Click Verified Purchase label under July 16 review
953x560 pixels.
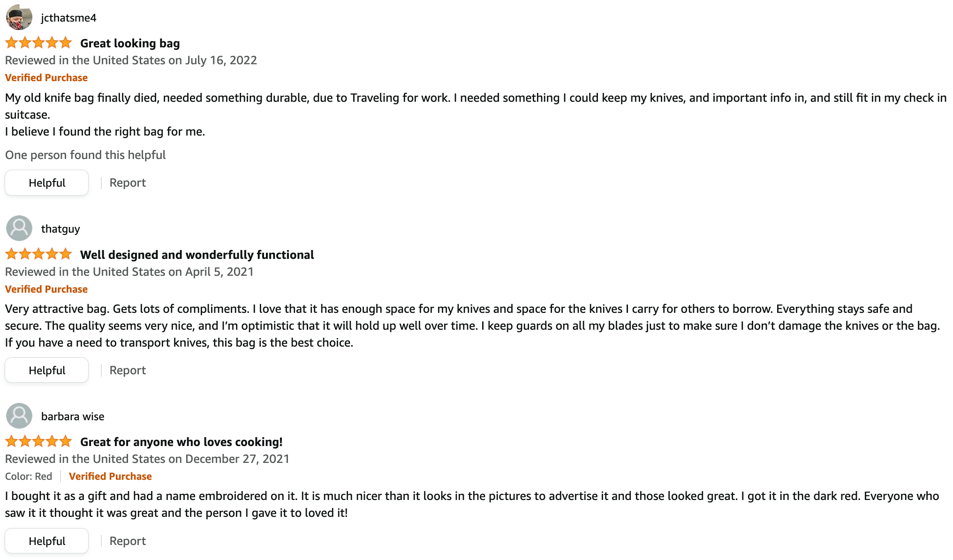tap(46, 78)
